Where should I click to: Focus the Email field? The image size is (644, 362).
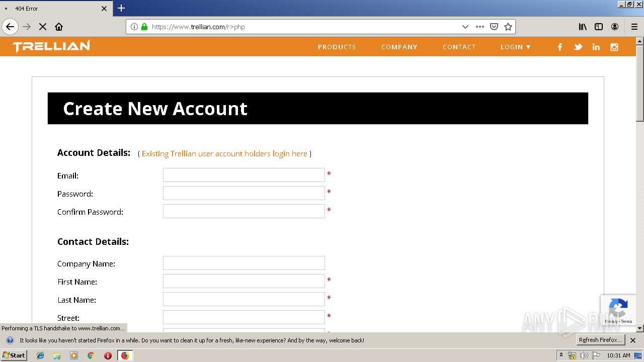click(x=244, y=175)
